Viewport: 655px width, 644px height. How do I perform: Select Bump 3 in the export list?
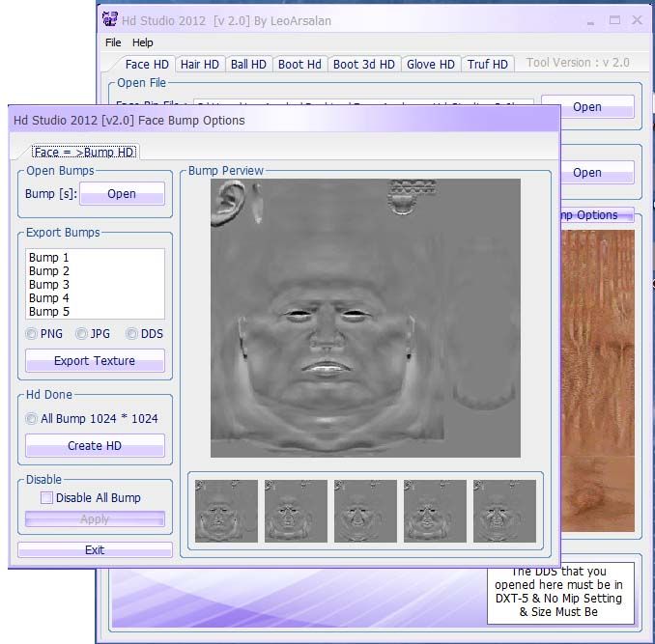pos(49,285)
